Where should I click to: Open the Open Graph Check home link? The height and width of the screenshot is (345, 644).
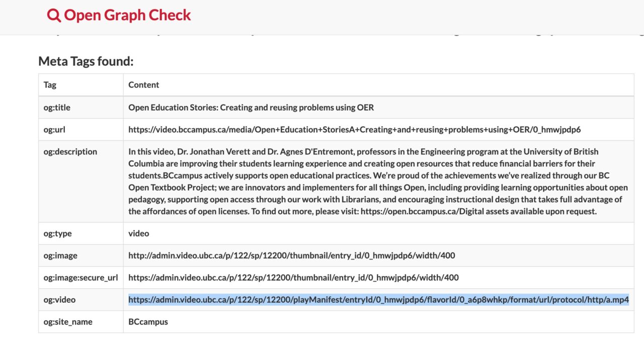tap(119, 15)
